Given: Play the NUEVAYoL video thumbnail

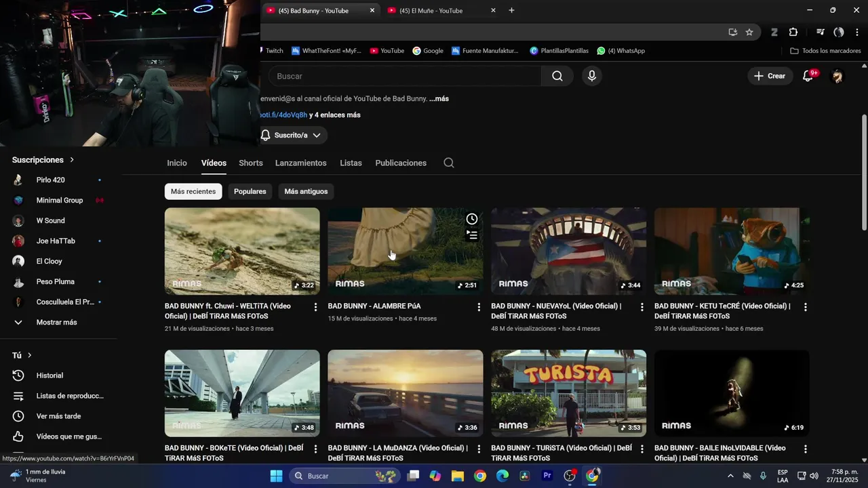Looking at the screenshot, I should pos(568,251).
